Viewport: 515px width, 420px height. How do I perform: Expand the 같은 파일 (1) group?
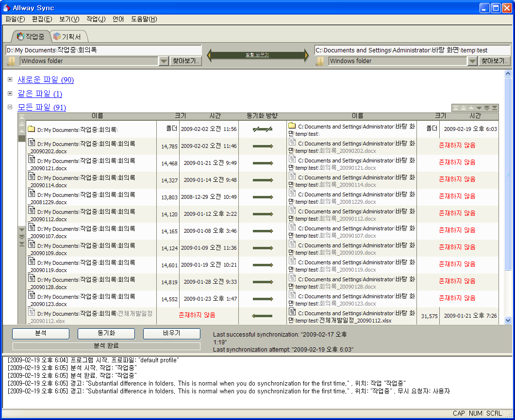click(x=10, y=94)
